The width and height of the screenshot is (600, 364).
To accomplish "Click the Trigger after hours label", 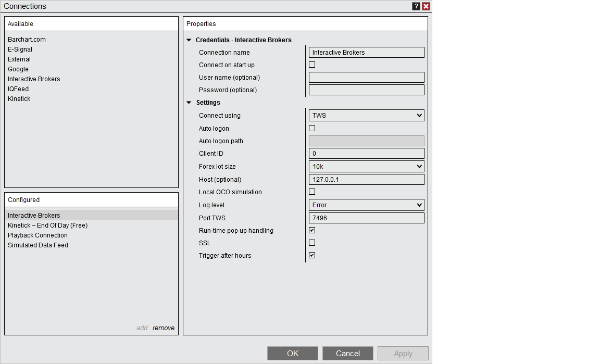I will point(225,256).
